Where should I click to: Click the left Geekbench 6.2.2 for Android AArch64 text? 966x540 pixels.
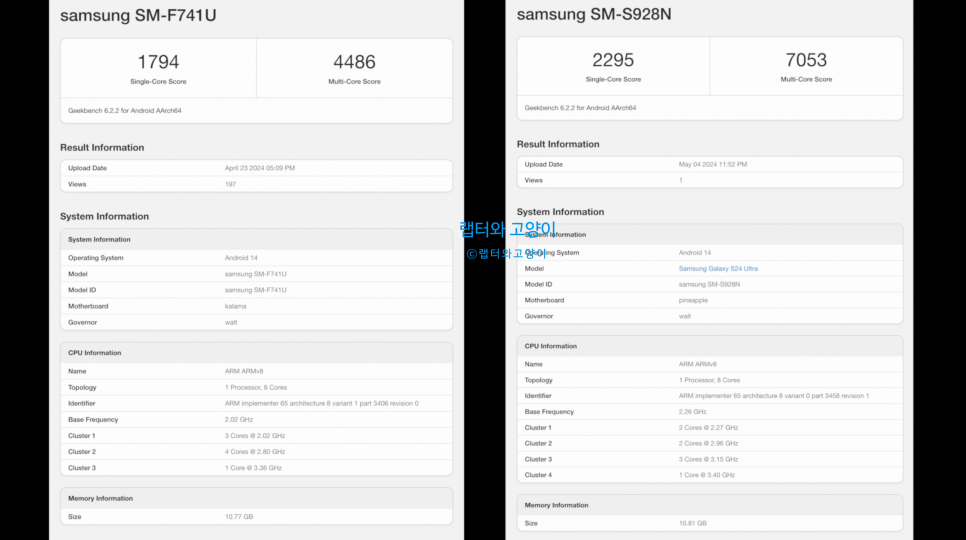point(124,111)
